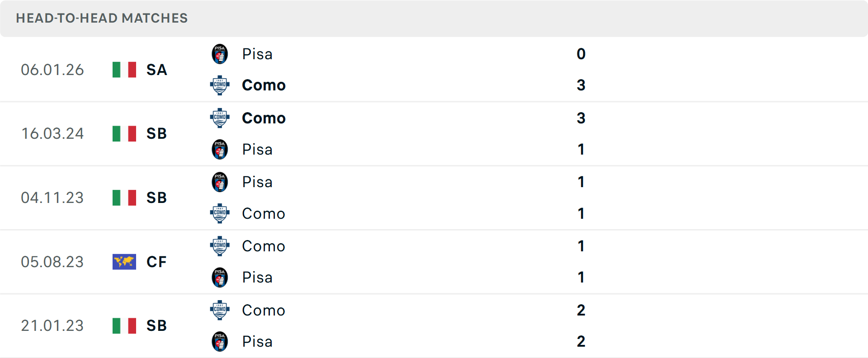Click Como crest in the 06.01.26 match

click(x=220, y=85)
